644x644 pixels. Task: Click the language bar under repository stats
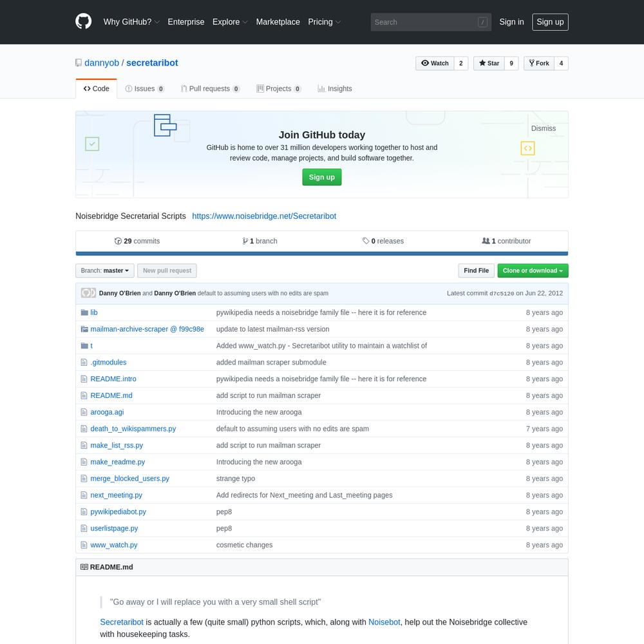click(x=321, y=254)
